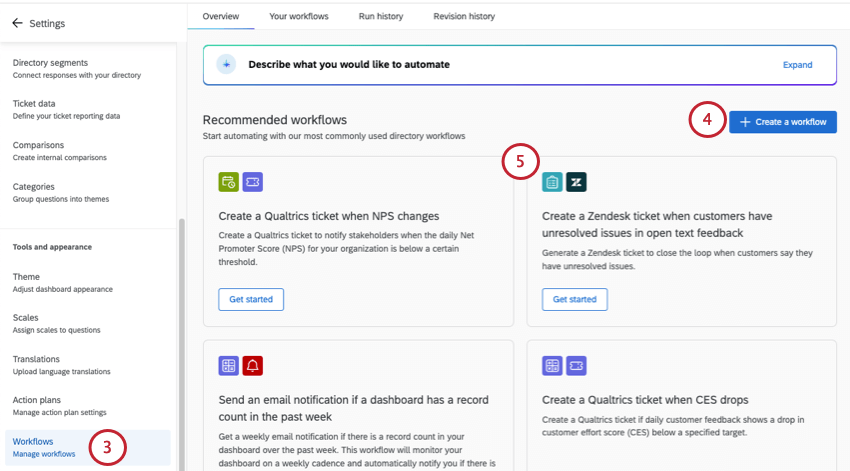
Task: Click Get started on Zendesk ticket card
Action: [575, 299]
